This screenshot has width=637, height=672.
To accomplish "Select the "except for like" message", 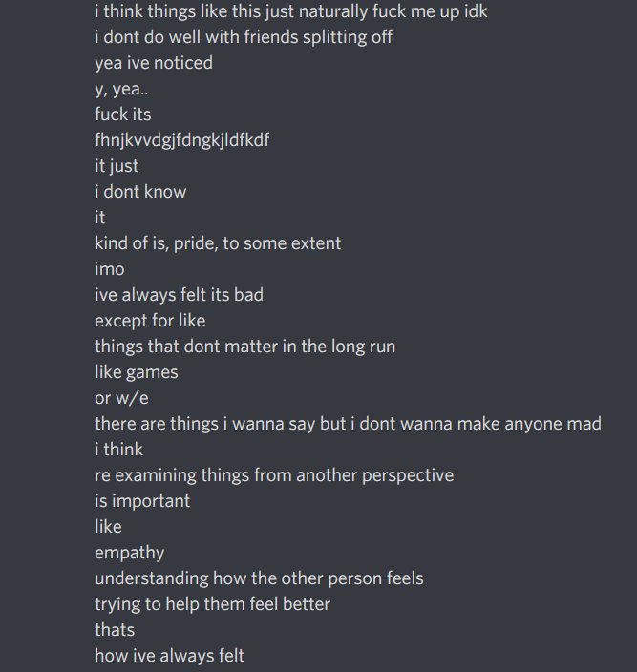I will (150, 321).
